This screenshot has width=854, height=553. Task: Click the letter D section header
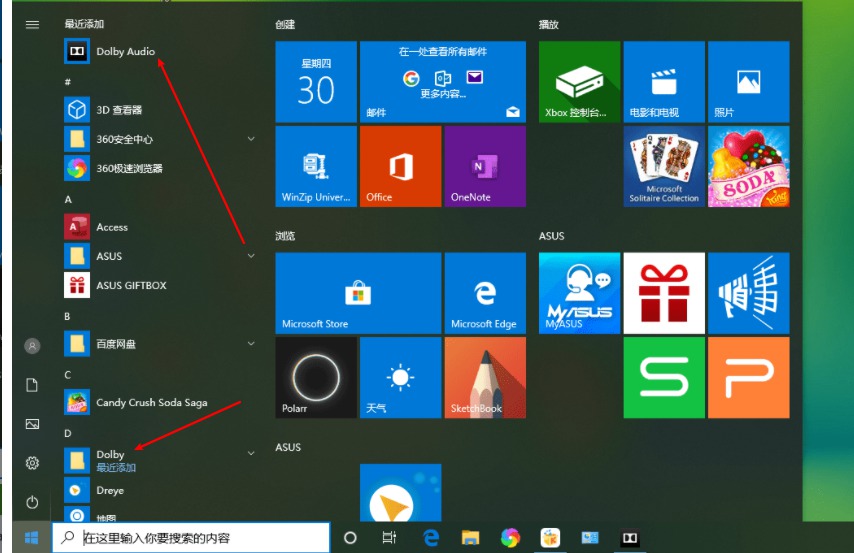point(68,433)
